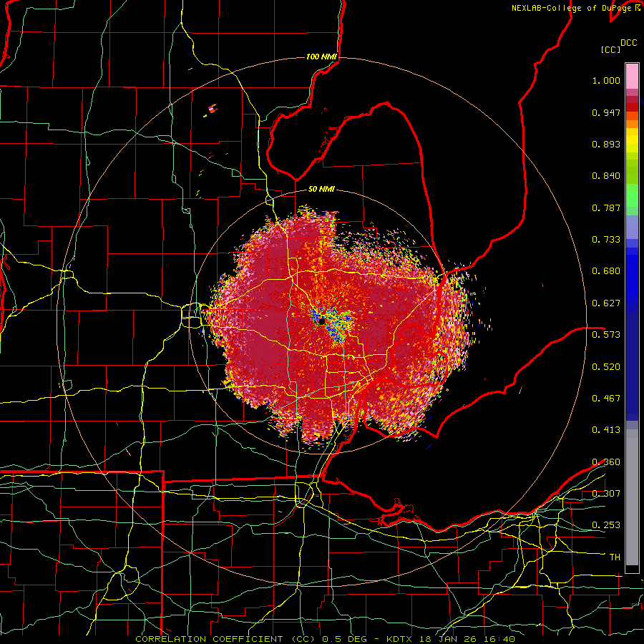
Task: Click the pink band on the color scale
Action: 632,76
